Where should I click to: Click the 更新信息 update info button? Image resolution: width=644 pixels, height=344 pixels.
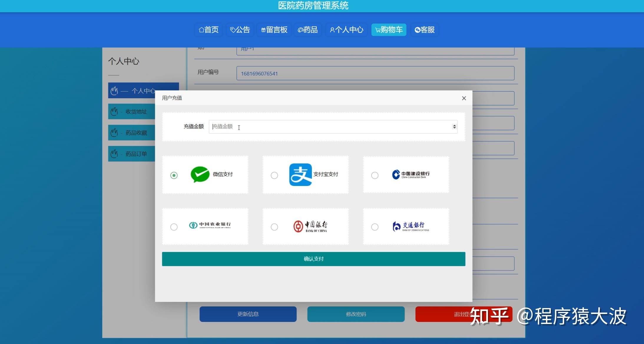(x=248, y=314)
